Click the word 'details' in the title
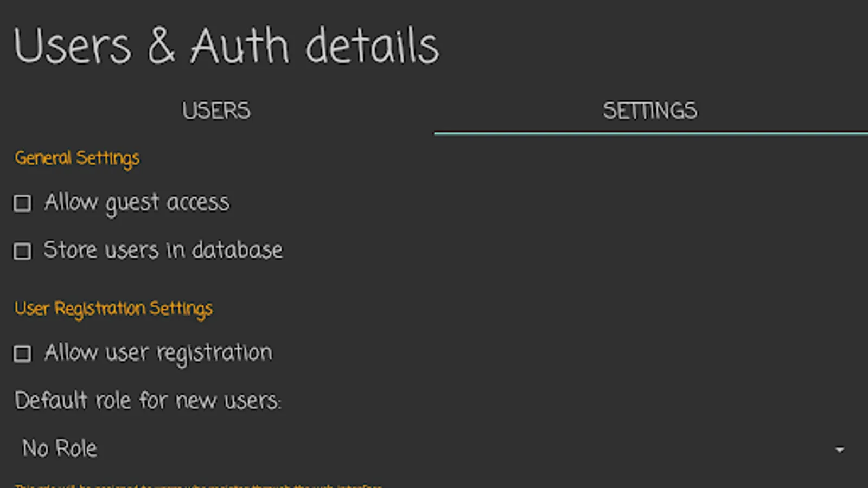This screenshot has width=868, height=488. click(372, 46)
